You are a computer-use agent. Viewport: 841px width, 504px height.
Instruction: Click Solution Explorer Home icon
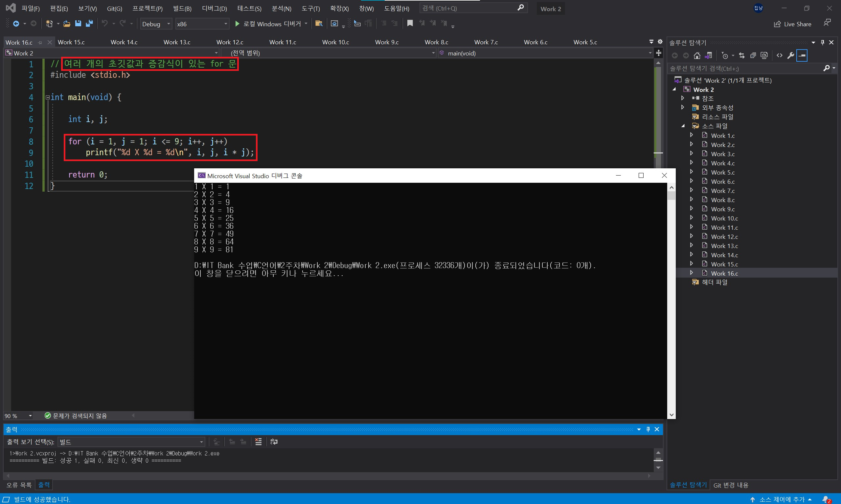[697, 55]
